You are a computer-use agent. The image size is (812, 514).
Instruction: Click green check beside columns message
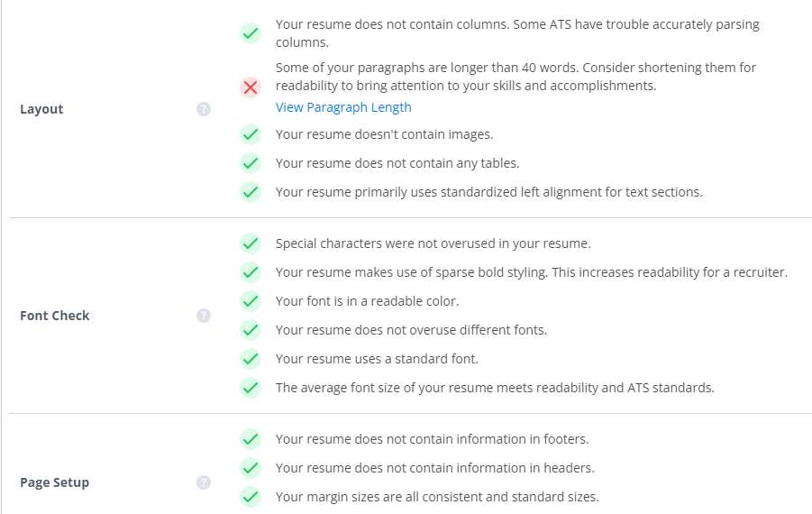pos(251,33)
